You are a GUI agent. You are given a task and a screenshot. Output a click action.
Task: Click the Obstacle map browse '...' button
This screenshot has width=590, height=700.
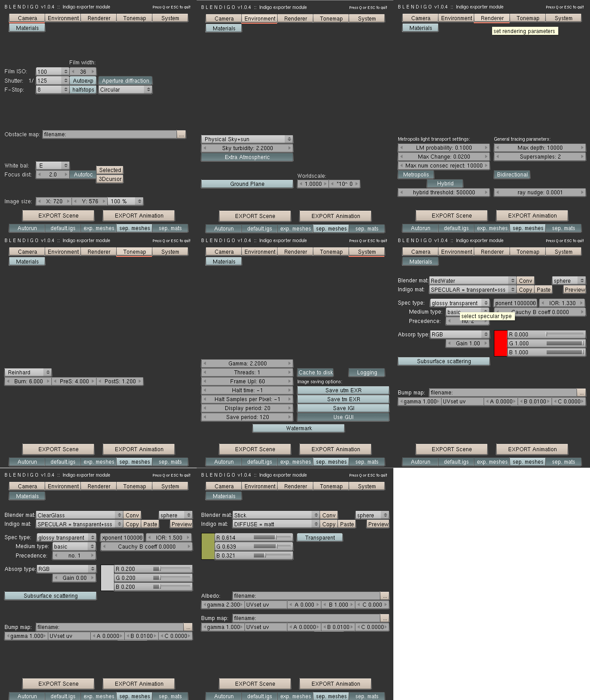[x=181, y=134]
